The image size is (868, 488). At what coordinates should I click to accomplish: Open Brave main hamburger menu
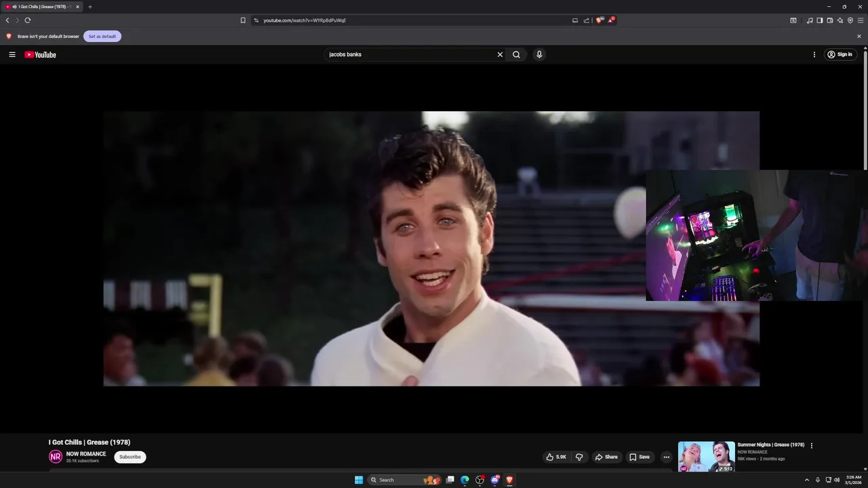(861, 20)
